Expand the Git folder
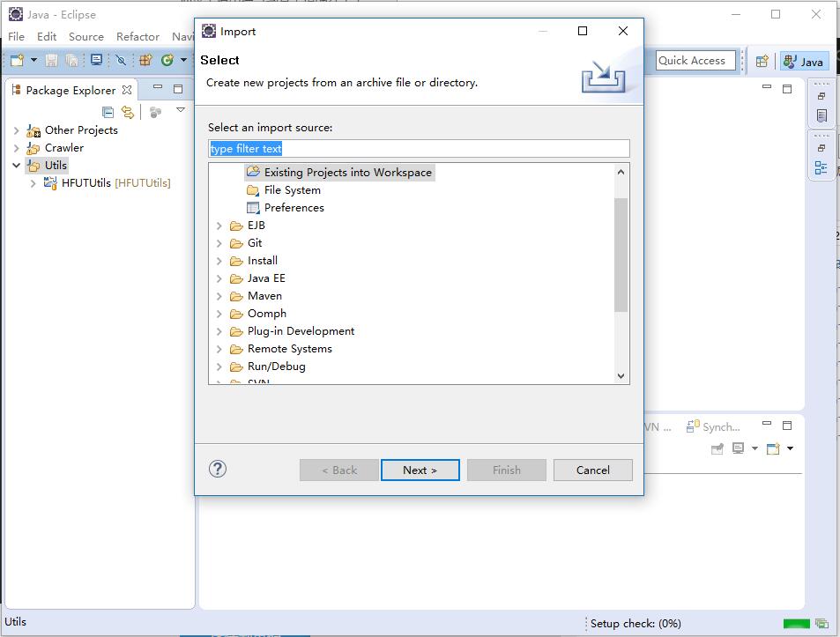The width and height of the screenshot is (840, 637). pyautogui.click(x=219, y=243)
